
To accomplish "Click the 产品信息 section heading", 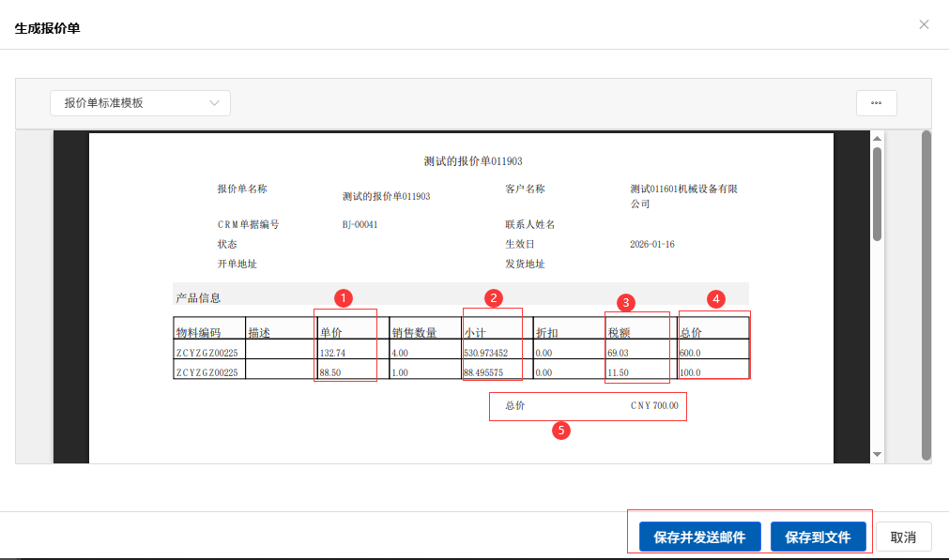I will [x=198, y=298].
